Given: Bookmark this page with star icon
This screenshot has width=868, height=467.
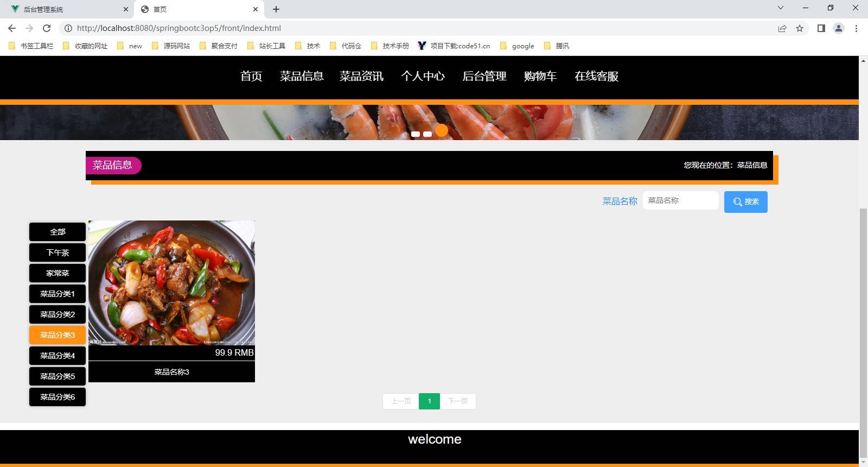Looking at the screenshot, I should coord(800,28).
